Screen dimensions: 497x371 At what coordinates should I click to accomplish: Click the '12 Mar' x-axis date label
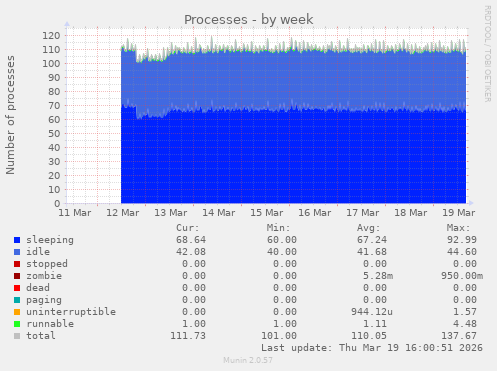click(123, 213)
